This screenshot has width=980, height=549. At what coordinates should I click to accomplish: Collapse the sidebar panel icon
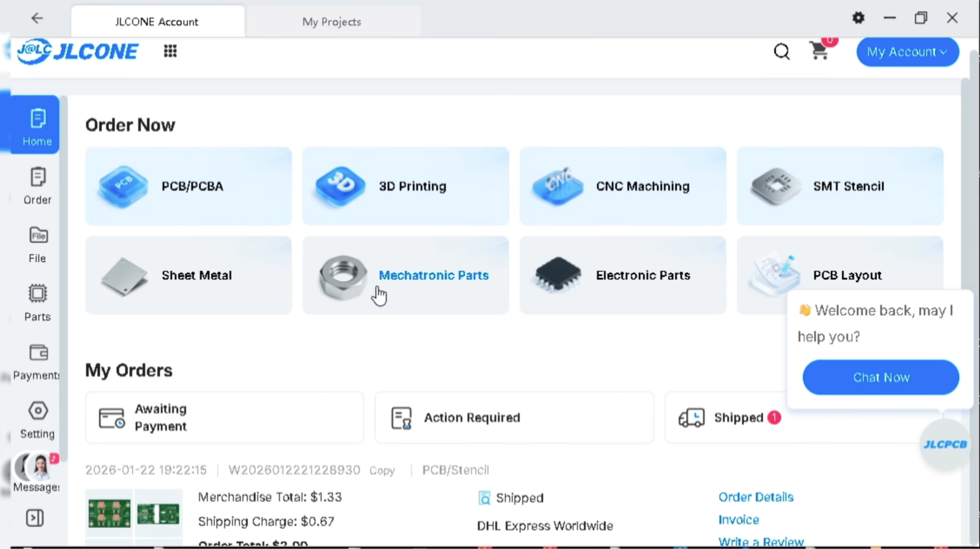pyautogui.click(x=35, y=518)
